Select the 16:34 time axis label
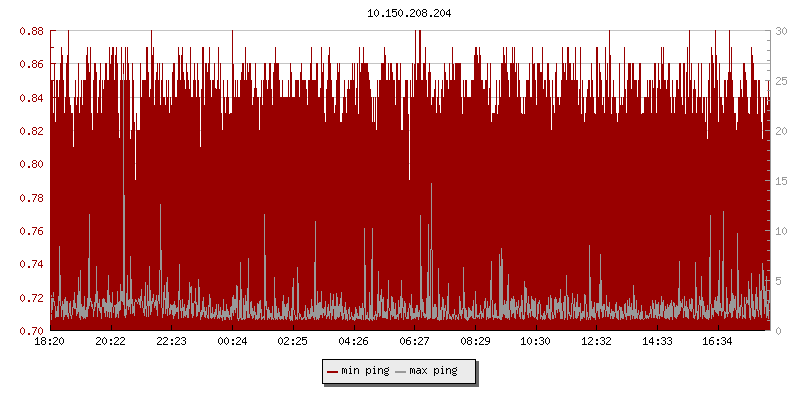The image size is (800, 400). 717,342
